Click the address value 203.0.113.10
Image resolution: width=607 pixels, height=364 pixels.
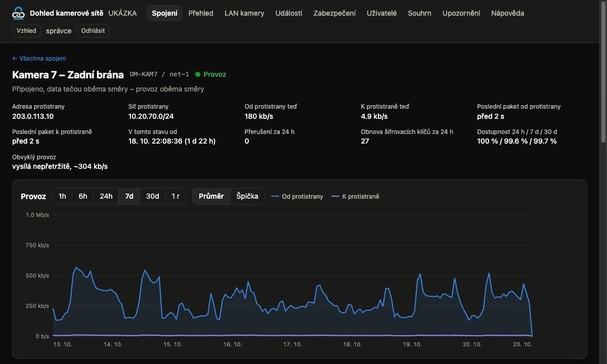tap(33, 116)
